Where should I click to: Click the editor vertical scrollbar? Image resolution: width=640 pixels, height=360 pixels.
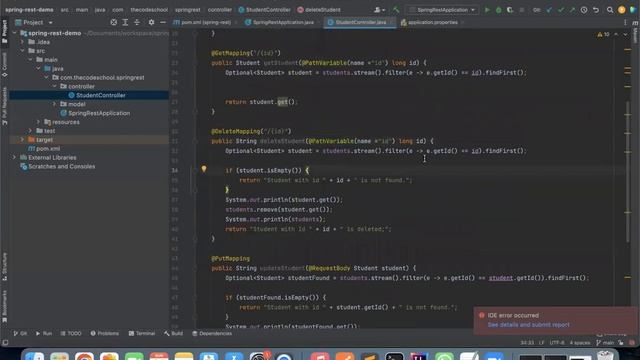pos(627,171)
